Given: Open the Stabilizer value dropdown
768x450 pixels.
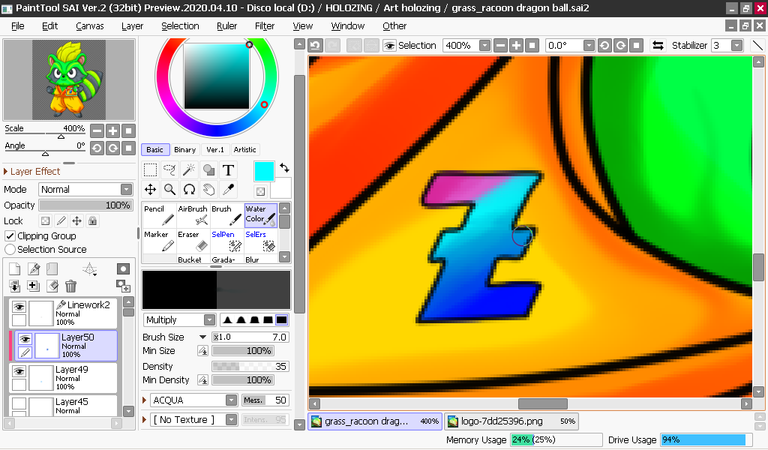Looking at the screenshot, I should click(737, 46).
